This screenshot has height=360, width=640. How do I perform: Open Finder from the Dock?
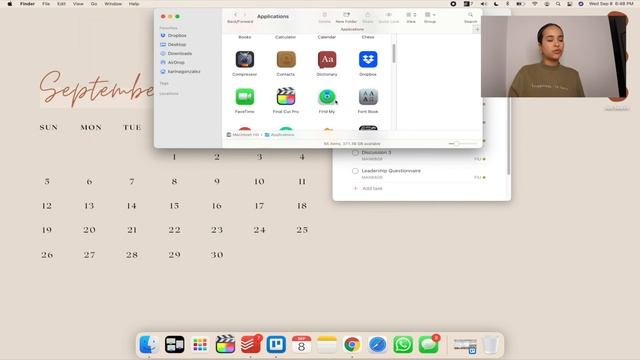tap(149, 345)
